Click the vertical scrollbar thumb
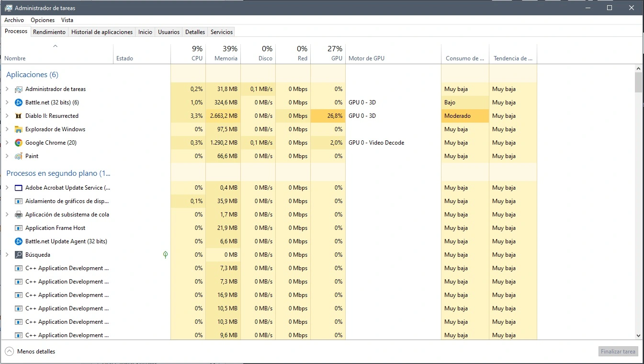This screenshot has height=364, width=644. coord(638,82)
